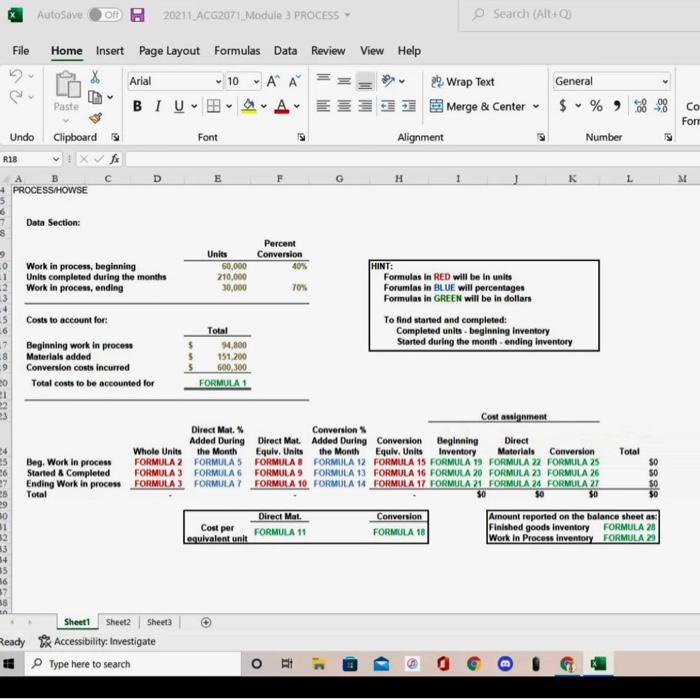The height and width of the screenshot is (699, 700).
Task: Toggle Align Left
Action: (x=323, y=106)
